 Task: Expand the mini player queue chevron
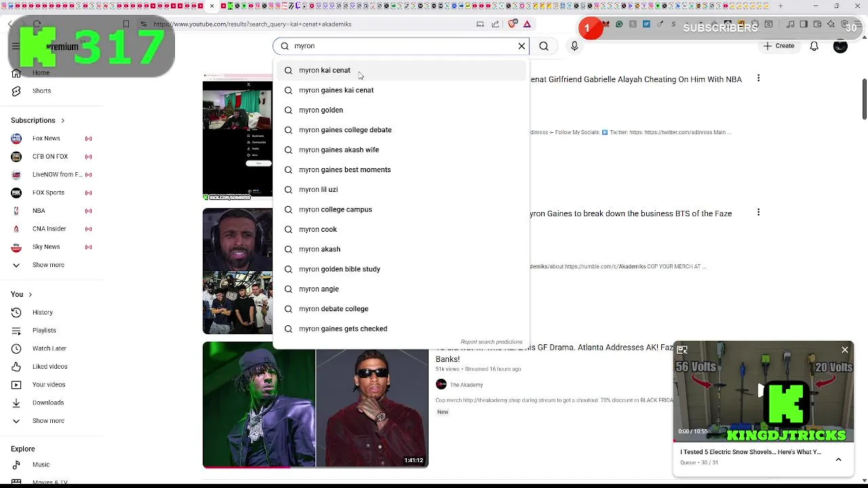pos(838,460)
